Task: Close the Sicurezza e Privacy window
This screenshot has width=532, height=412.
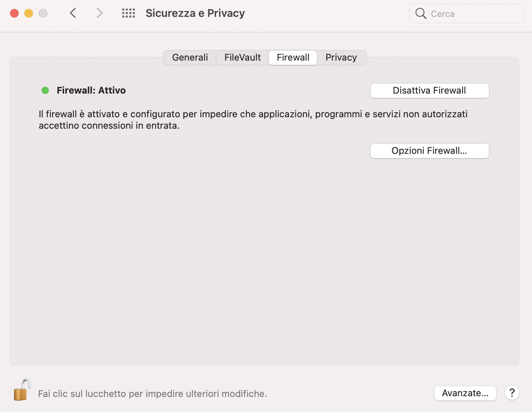Action: click(x=14, y=13)
